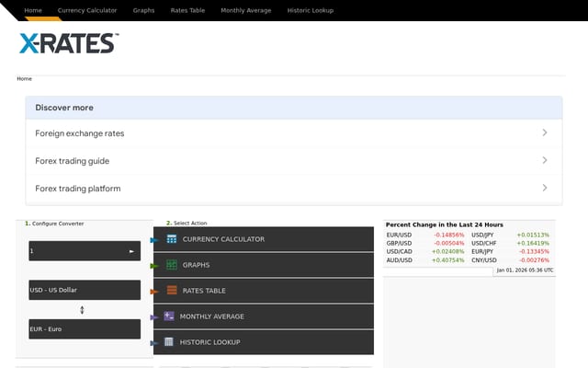Open Monthly Average in the top navigation
Image resolution: width=588 pixels, height=368 pixels.
tap(245, 10)
